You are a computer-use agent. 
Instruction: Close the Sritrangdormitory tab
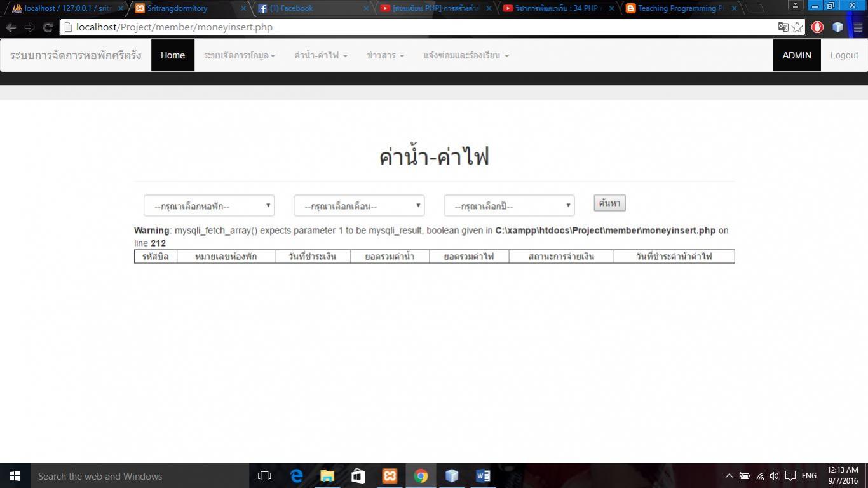[243, 8]
